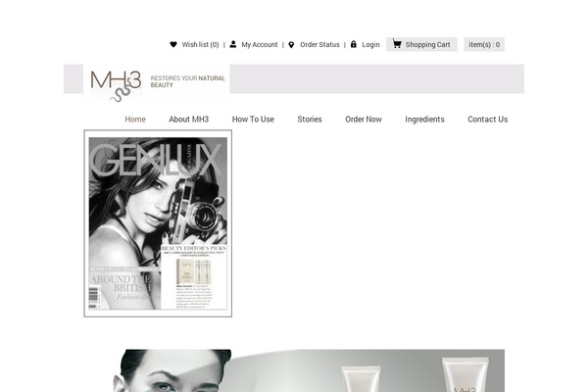Check Order Status link
Viewport: 588px width, 392px height.
click(319, 45)
